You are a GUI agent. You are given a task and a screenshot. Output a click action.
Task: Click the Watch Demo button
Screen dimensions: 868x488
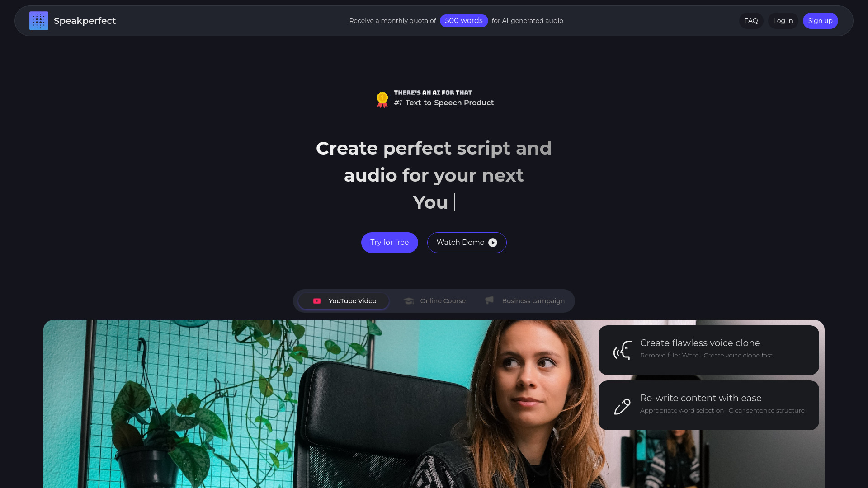[x=467, y=243]
